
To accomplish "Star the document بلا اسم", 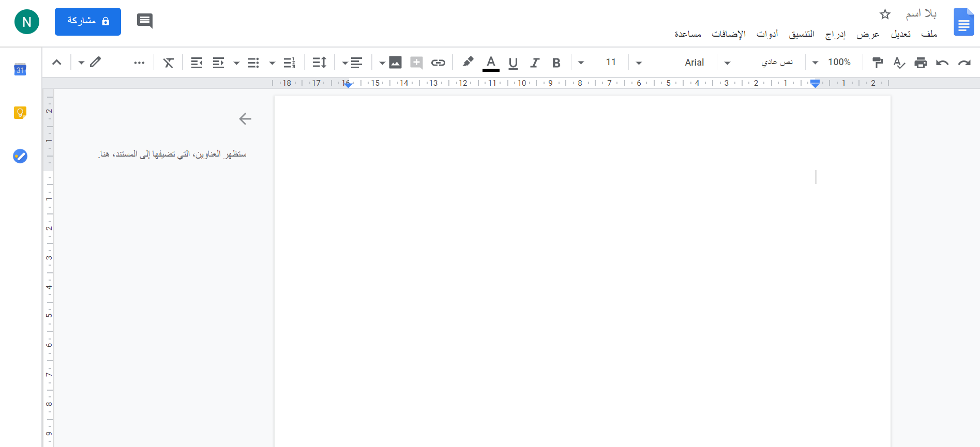I will point(885,14).
